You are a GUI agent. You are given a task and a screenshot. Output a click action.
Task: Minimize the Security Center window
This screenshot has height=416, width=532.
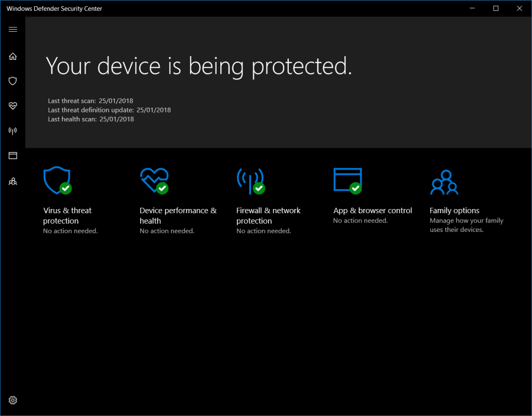(x=472, y=8)
